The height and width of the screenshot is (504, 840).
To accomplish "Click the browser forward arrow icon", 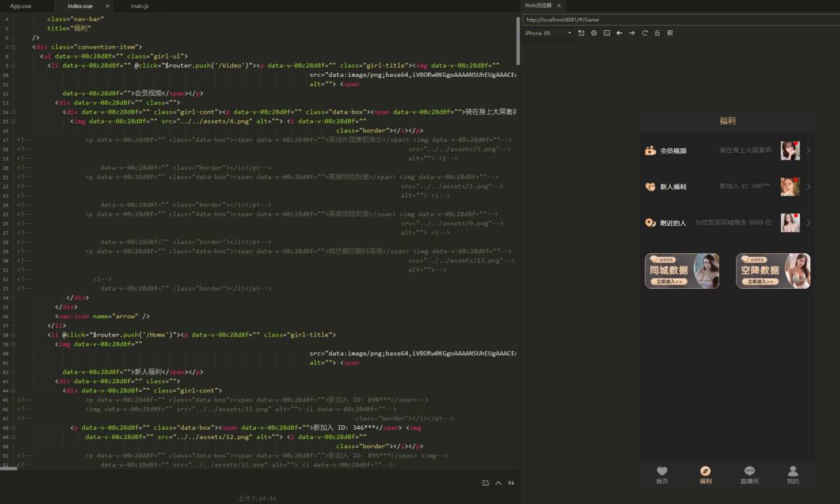I will coord(631,33).
